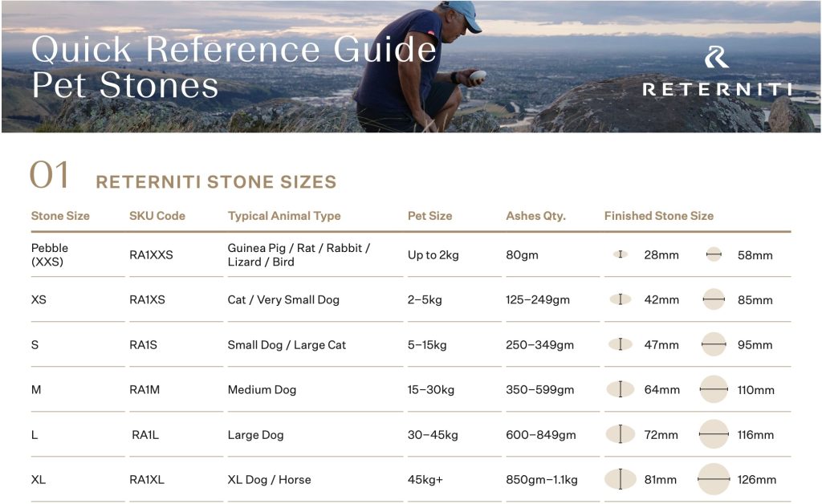Click the side-profile stone icon beside 42mm
This screenshot has width=822, height=504.
pos(621,299)
